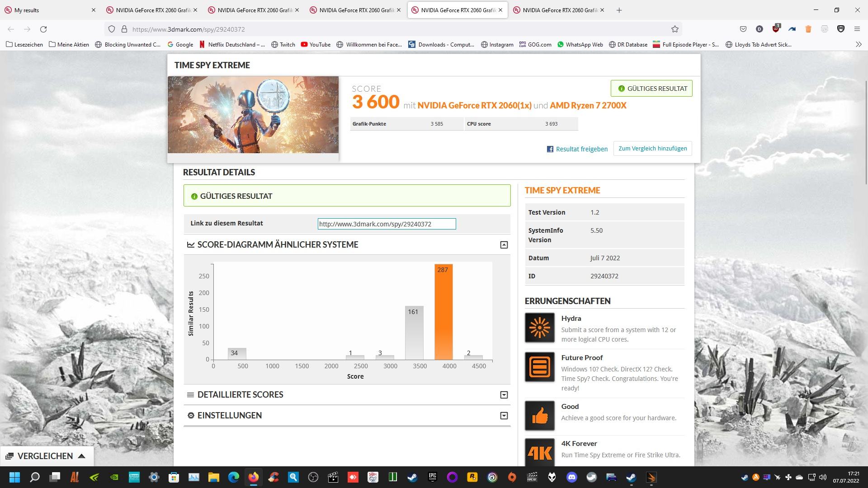The height and width of the screenshot is (488, 868).
Task: Expand the Einstellungen section
Action: click(504, 416)
